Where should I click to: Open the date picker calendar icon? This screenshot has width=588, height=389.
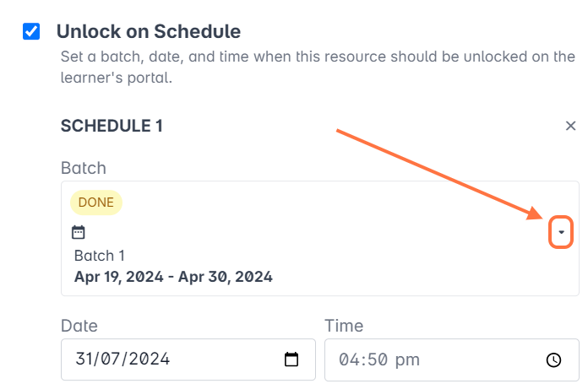pos(291,359)
